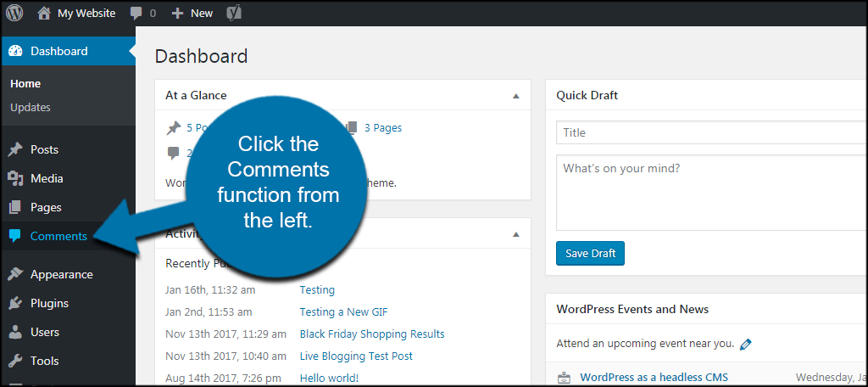
Task: Open the Yoast SEO toolbar icon
Action: pos(234,14)
